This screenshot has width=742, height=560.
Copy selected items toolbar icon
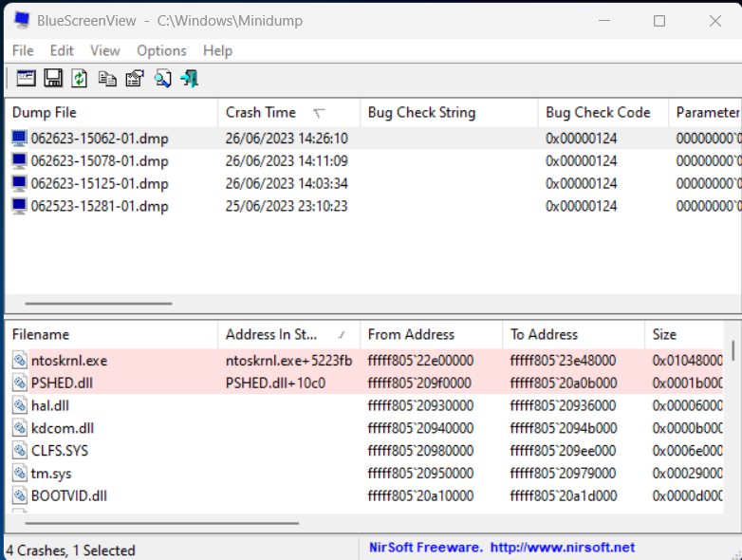point(107,79)
